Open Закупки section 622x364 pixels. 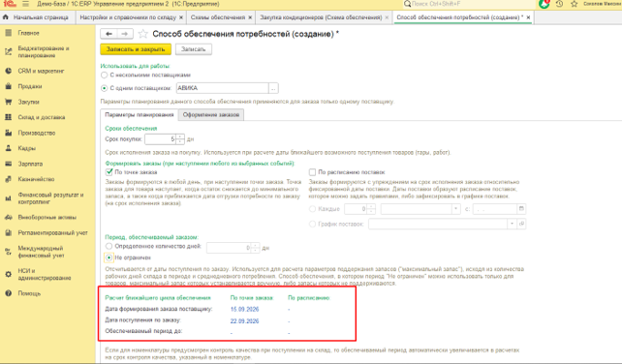tap(28, 102)
